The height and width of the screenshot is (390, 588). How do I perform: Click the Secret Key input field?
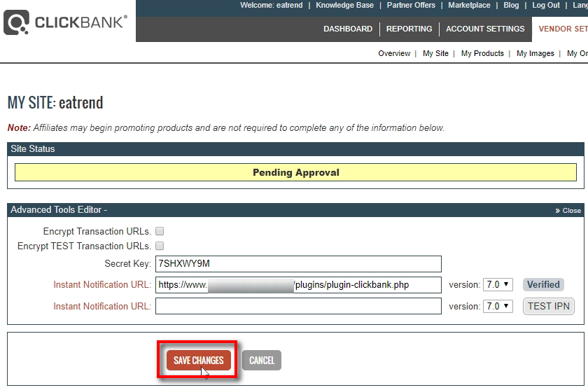[x=298, y=264]
